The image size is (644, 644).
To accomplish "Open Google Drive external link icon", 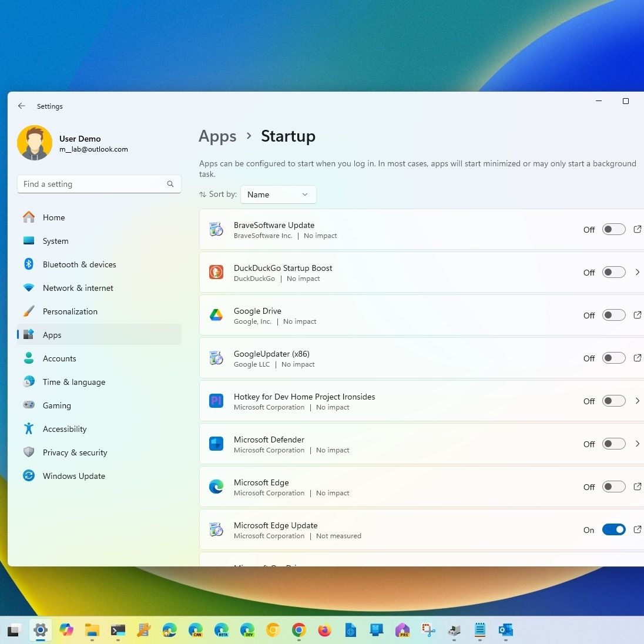I will click(637, 315).
